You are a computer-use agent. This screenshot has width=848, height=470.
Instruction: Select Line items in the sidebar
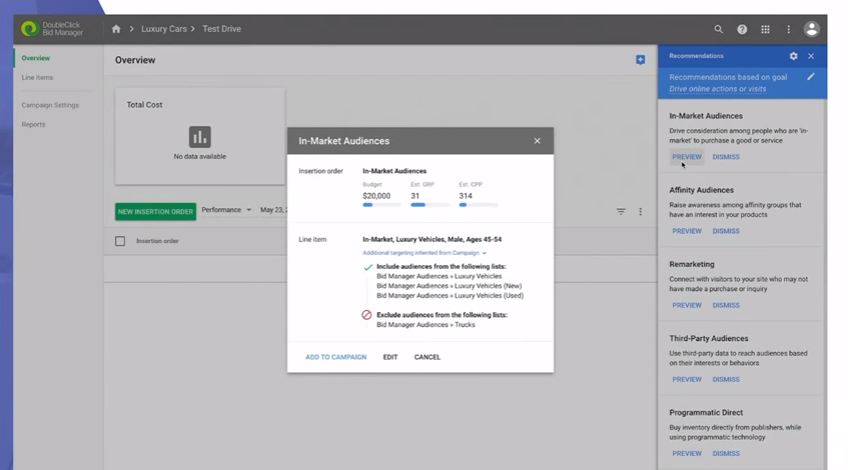pos(37,77)
